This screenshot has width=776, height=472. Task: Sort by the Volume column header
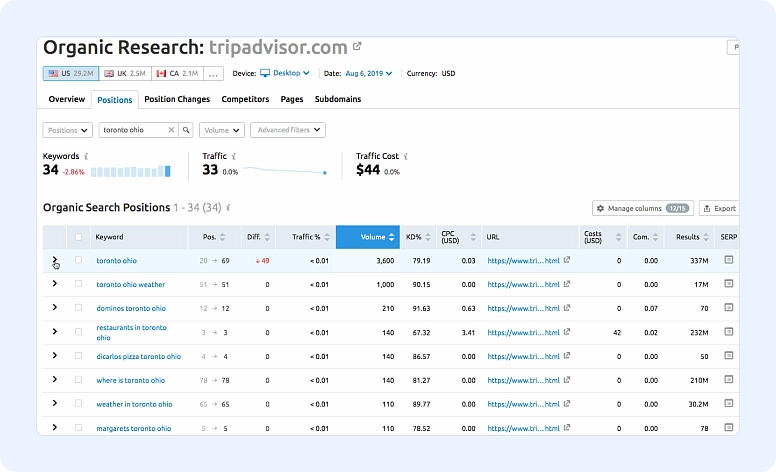click(x=368, y=237)
